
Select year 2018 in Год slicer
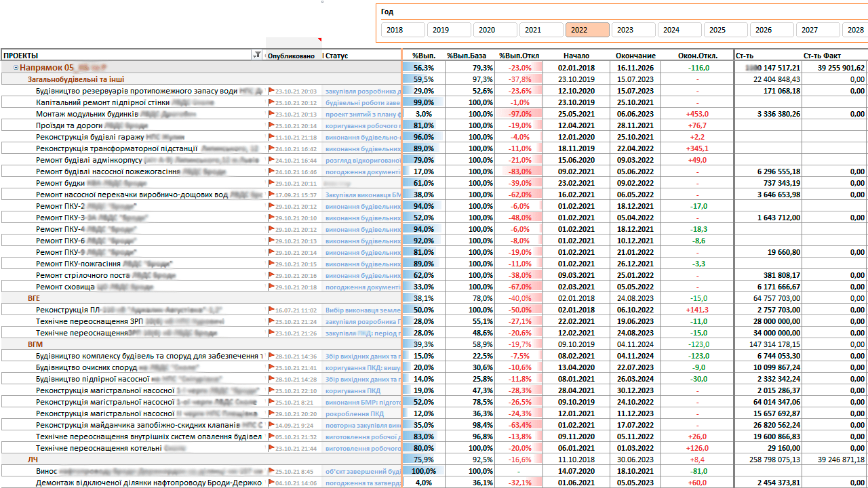tap(403, 30)
